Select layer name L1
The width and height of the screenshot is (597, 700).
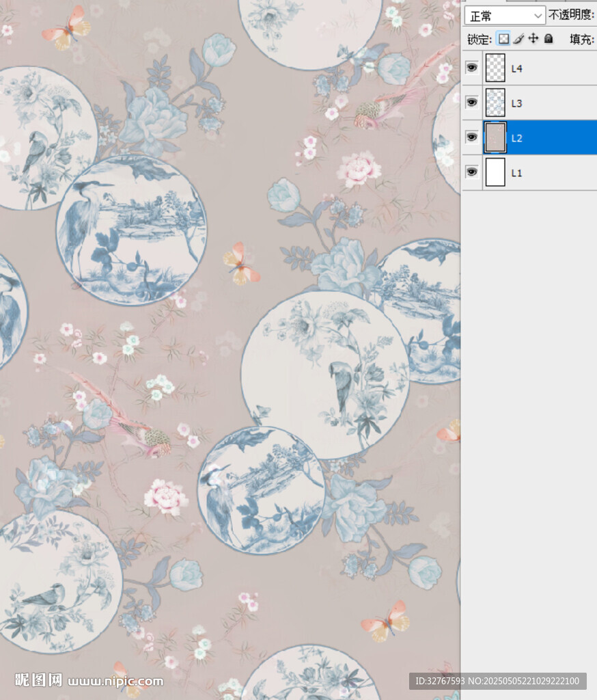[516, 173]
